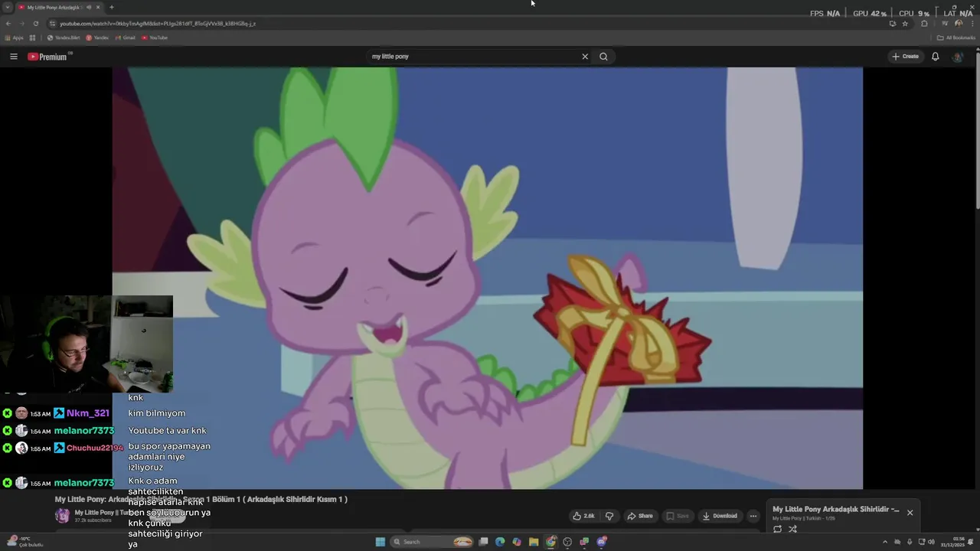Image resolution: width=980 pixels, height=551 pixels.
Task: Toggle playlist loop
Action: point(777,529)
